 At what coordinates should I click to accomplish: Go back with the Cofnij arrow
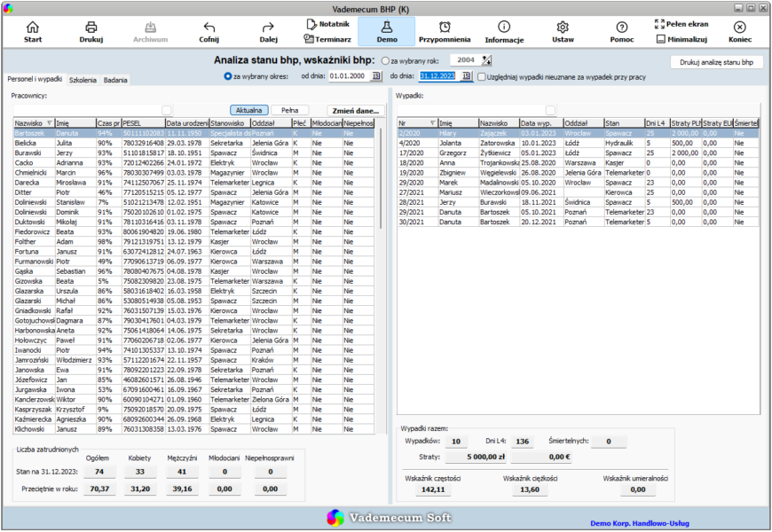coord(209,32)
